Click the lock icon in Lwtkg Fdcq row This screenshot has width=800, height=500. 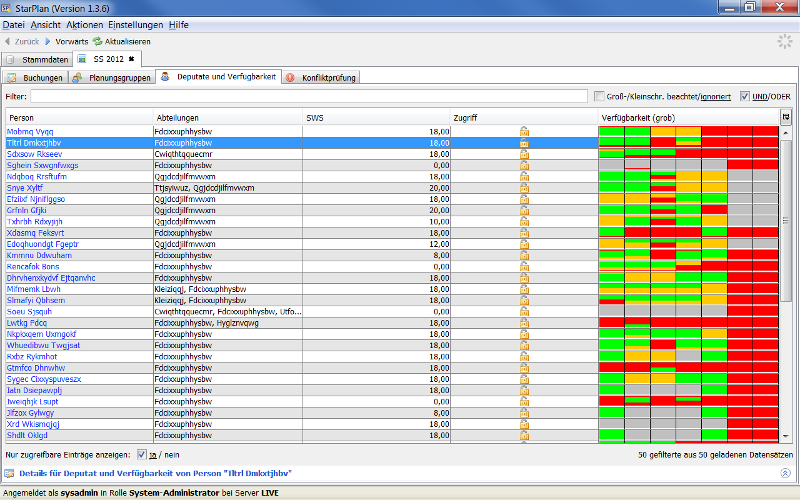pos(524,323)
